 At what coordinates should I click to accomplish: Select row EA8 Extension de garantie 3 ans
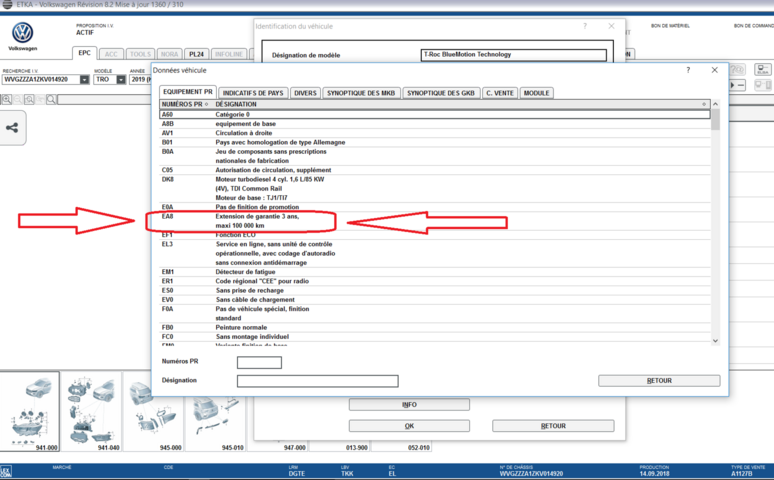click(x=435, y=221)
